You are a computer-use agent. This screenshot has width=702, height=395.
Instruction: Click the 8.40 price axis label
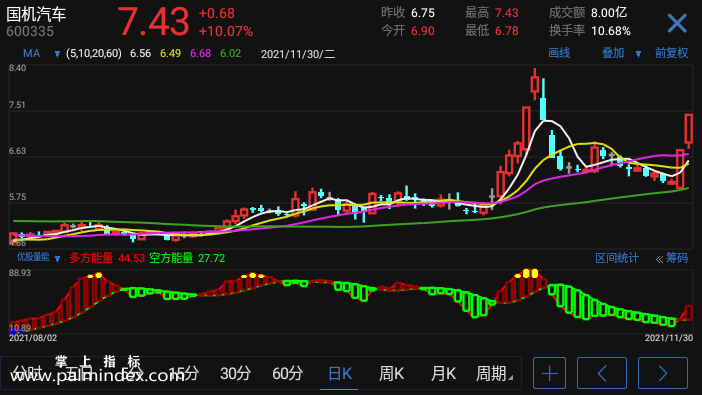[x=17, y=68]
